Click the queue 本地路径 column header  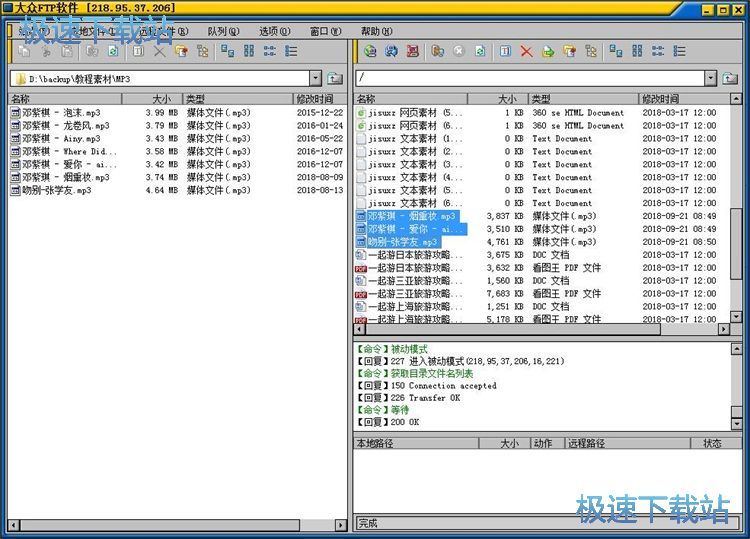(416, 443)
